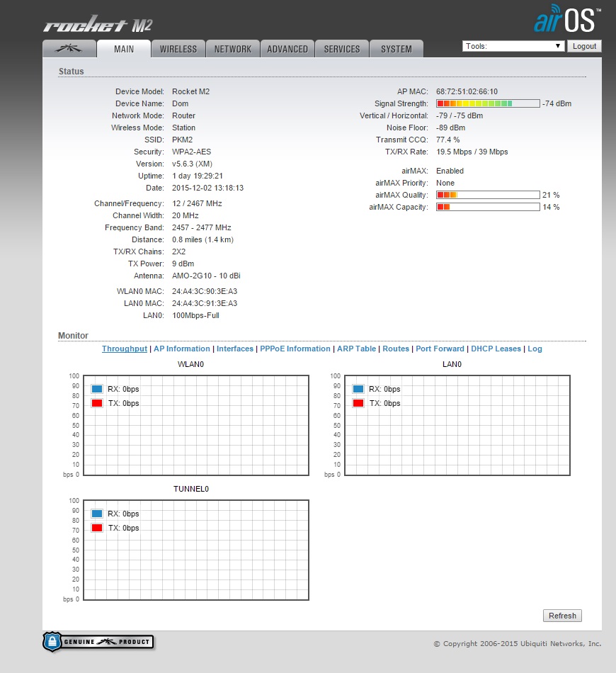Click Wireless Mode value Station
Viewport: 616px width, 673px height.
183,128
